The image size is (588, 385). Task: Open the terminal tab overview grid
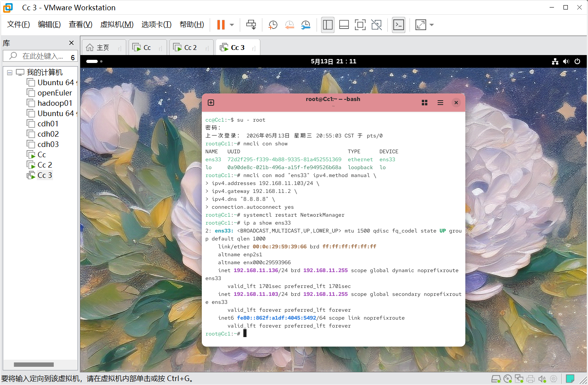(425, 103)
